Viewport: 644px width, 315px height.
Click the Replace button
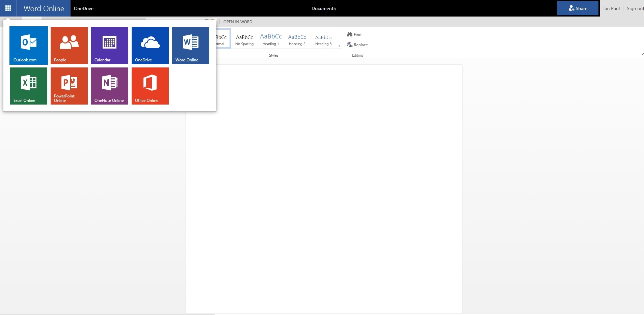[x=357, y=45]
